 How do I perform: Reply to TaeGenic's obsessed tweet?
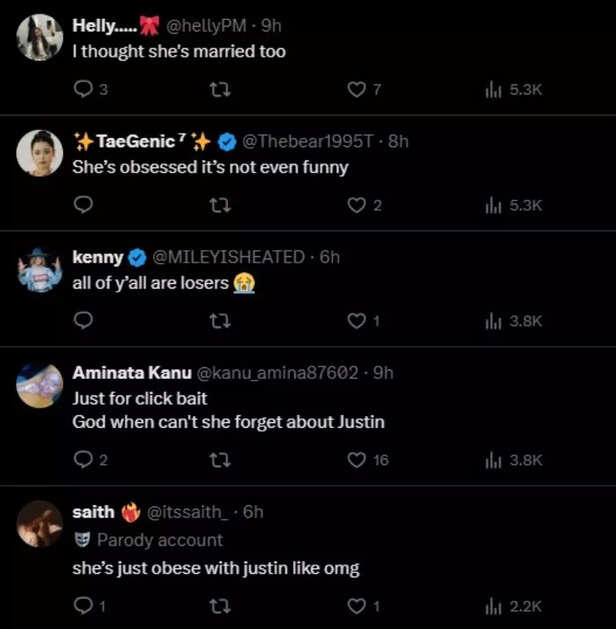84,205
